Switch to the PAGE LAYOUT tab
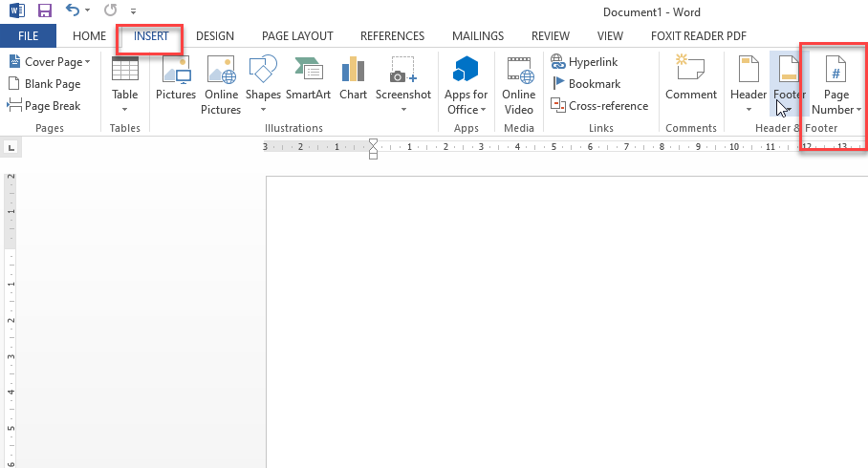This screenshot has width=868, height=468. [297, 36]
